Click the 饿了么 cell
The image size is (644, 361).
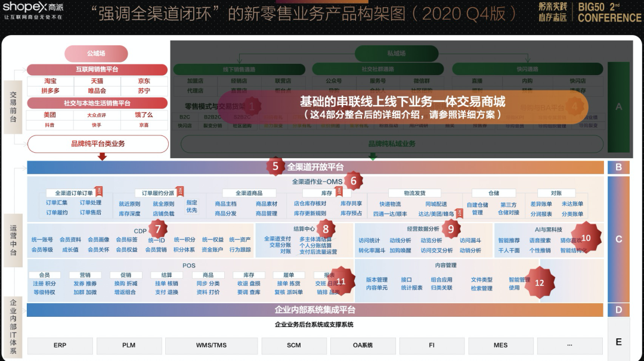(x=144, y=115)
